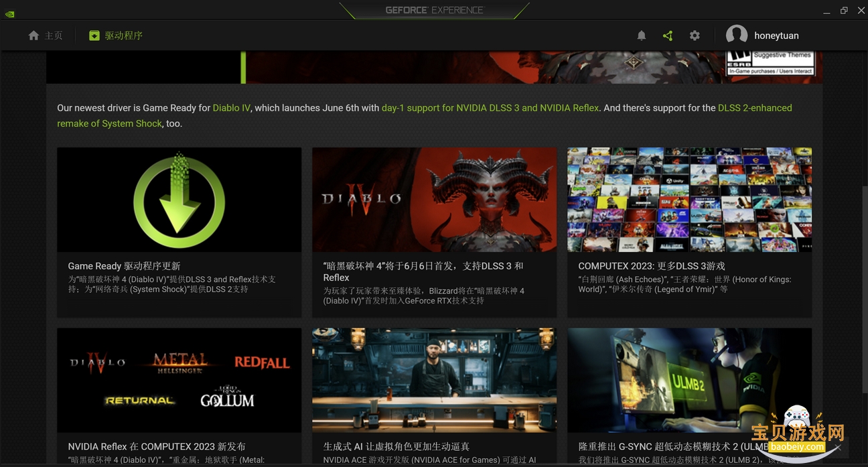Open the notifications bell icon
The height and width of the screenshot is (467, 868).
[x=642, y=36]
